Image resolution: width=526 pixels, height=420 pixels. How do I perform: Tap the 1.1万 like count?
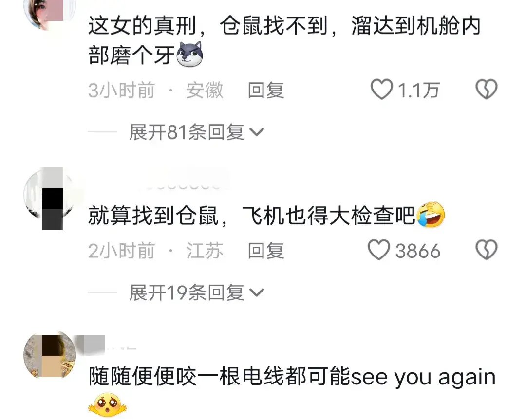tap(418, 90)
